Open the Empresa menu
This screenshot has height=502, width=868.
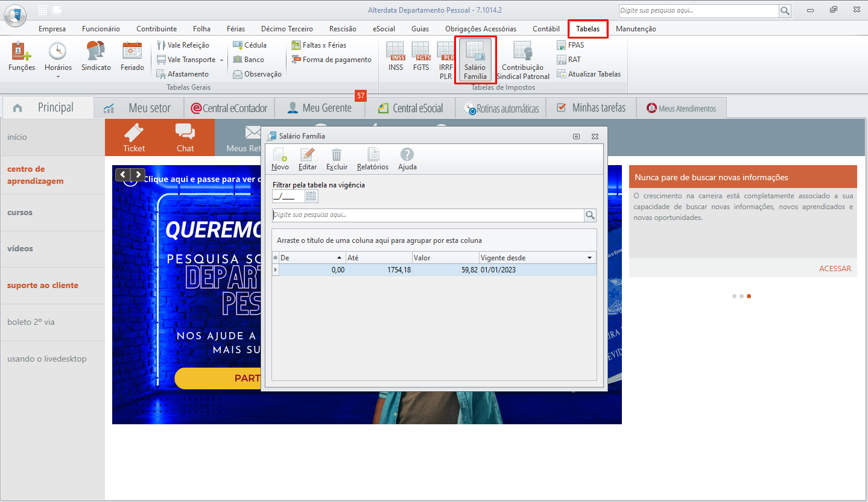point(52,29)
